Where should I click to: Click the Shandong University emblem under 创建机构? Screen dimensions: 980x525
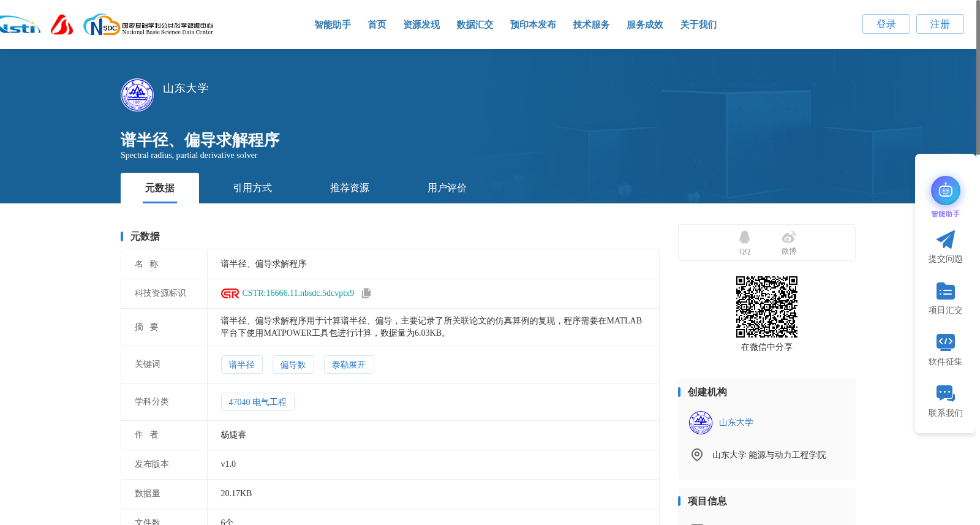click(x=701, y=423)
